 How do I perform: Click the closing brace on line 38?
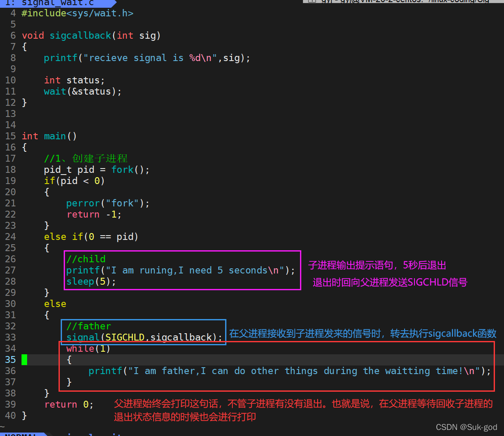[46, 393]
